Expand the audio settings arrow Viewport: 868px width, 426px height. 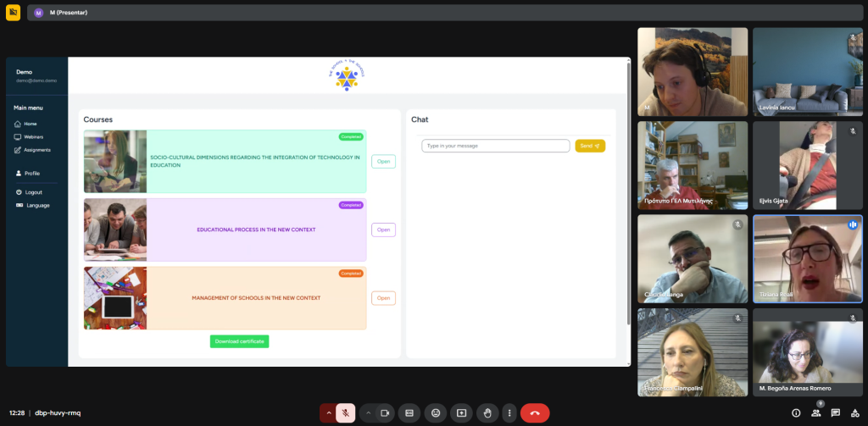(328, 413)
